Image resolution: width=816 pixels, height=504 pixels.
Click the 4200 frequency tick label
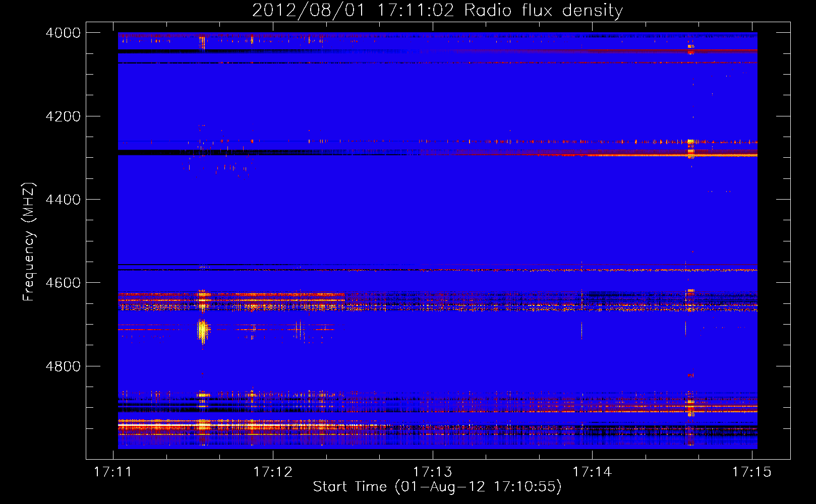(63, 116)
